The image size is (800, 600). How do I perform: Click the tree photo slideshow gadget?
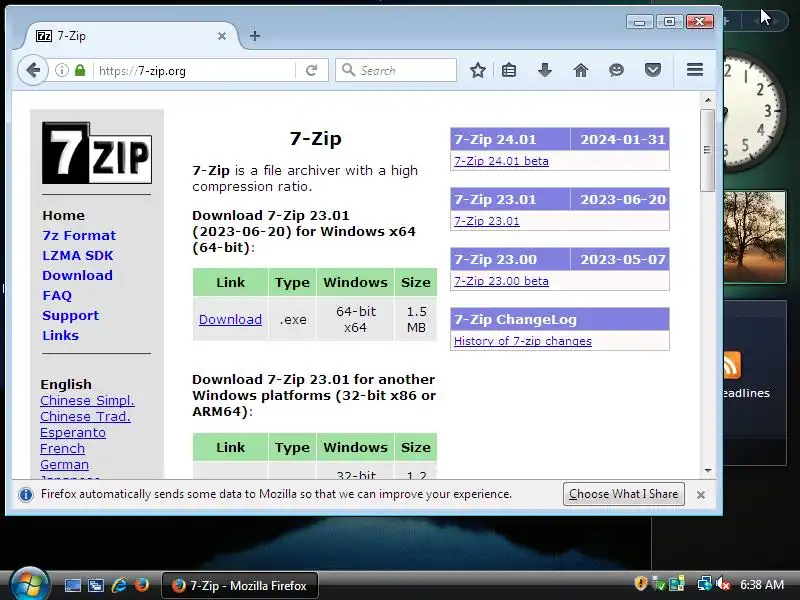[754, 237]
